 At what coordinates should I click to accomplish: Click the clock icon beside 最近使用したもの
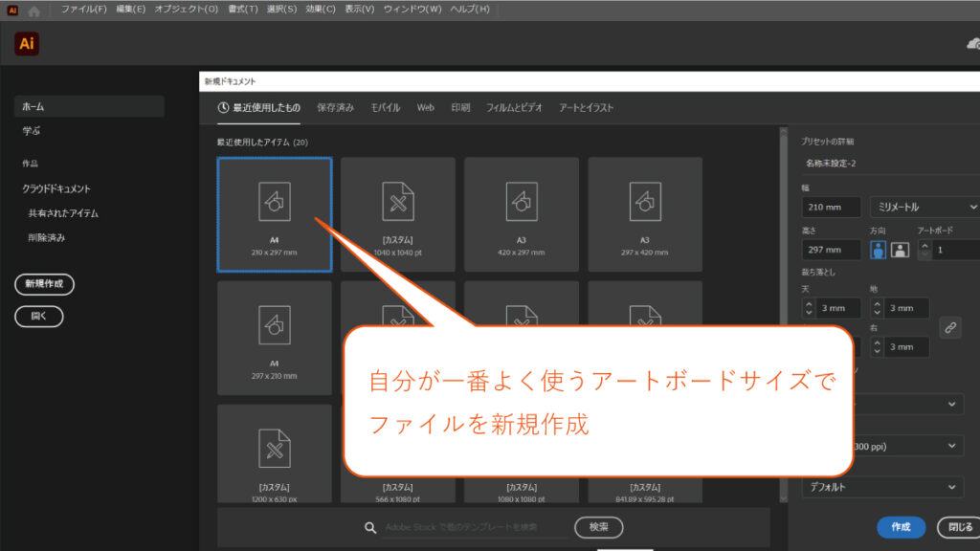pyautogui.click(x=223, y=107)
